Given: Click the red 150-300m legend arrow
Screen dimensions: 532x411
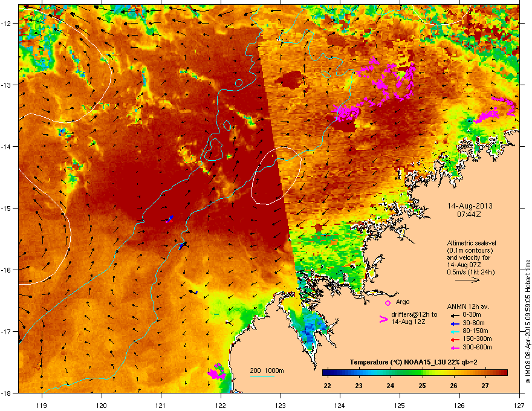Looking at the screenshot, I should coord(455,339).
